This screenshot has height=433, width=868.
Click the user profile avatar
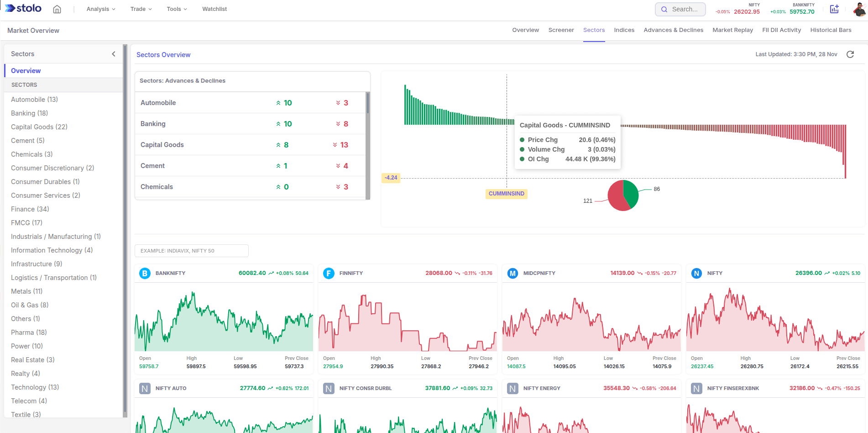point(859,9)
